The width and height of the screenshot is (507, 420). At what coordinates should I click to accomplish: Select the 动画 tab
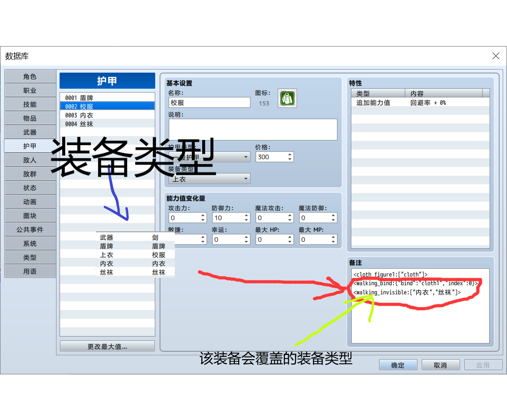[30, 202]
